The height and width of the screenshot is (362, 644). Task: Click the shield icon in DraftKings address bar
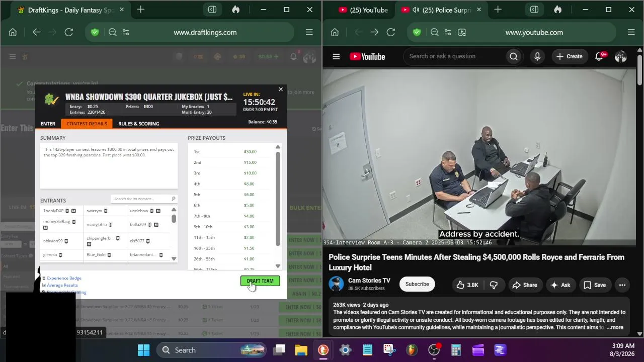(x=95, y=32)
